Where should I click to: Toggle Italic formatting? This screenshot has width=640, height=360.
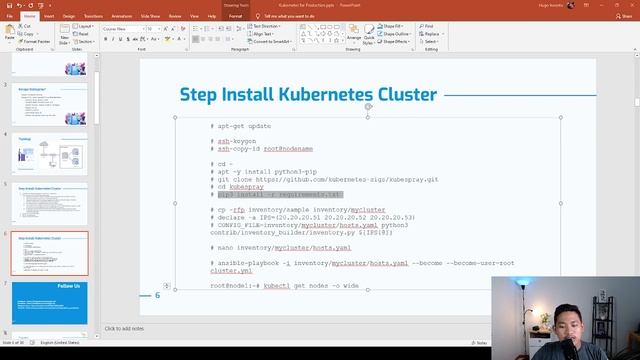[x=113, y=39]
